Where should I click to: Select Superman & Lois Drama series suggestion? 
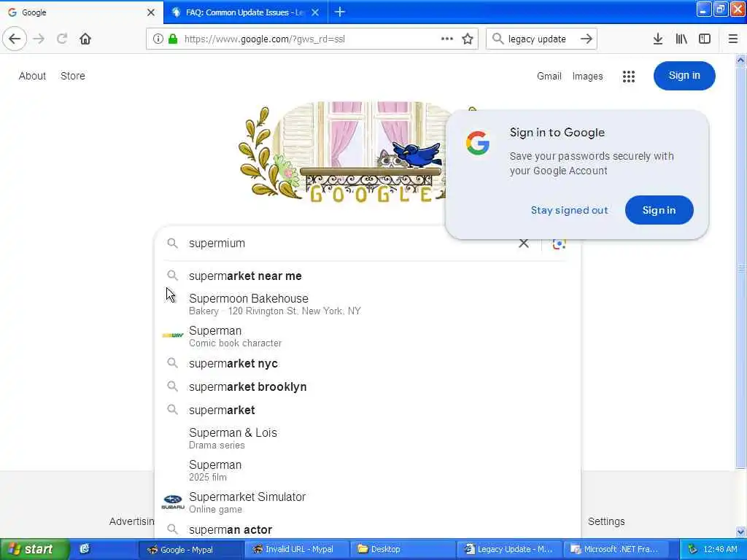point(368,438)
